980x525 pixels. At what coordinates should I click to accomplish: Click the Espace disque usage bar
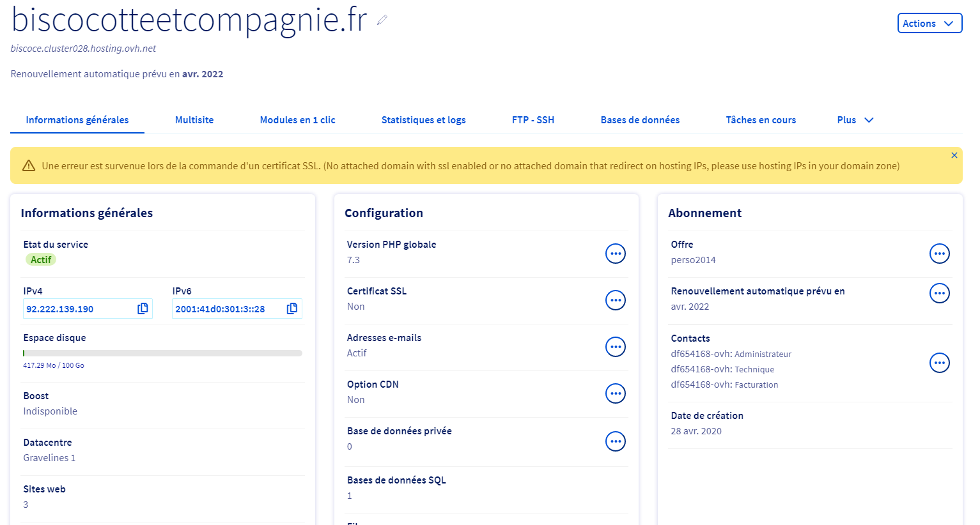pos(162,353)
